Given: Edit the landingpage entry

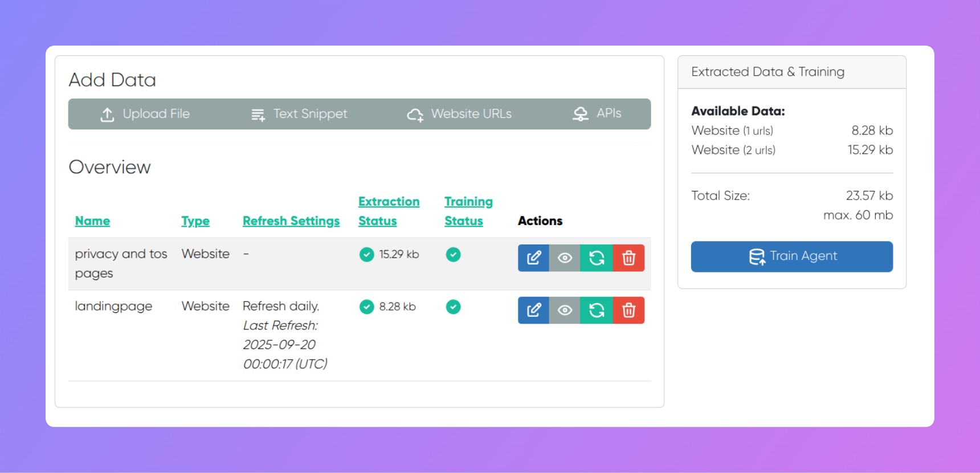Looking at the screenshot, I should click(x=533, y=310).
